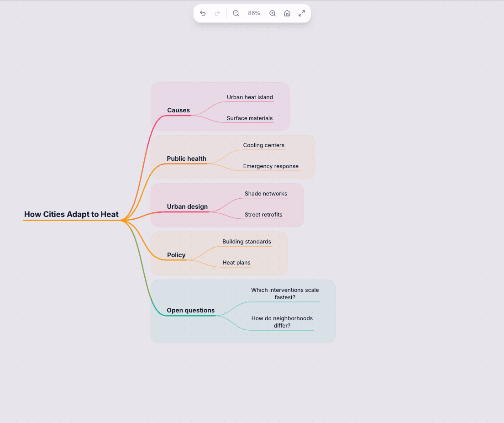Enter fullscreen with the expand-arrows icon
This screenshot has height=423, width=504.
click(x=301, y=13)
